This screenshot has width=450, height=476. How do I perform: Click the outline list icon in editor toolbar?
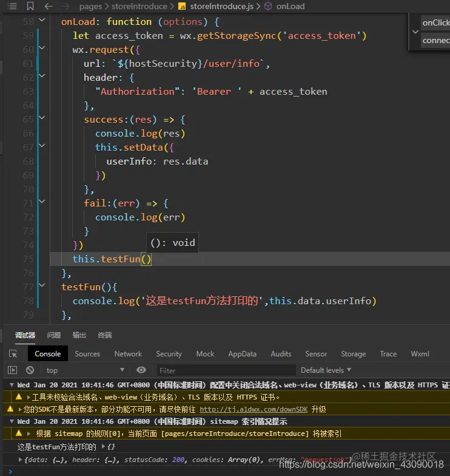tap(12, 6)
